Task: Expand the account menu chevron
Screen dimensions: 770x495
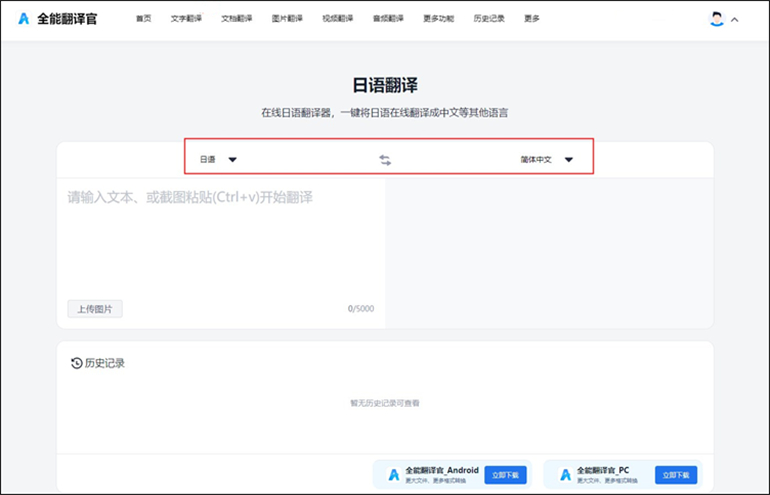Action: 735,20
